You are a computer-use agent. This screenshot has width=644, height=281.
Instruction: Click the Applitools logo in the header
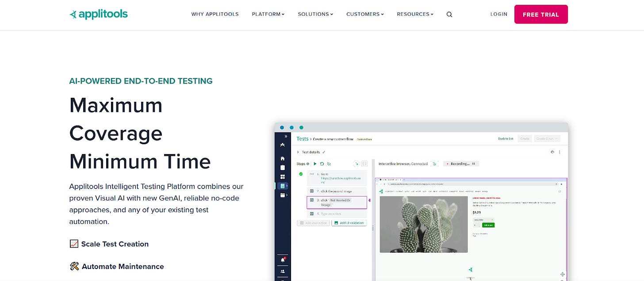coord(99,14)
